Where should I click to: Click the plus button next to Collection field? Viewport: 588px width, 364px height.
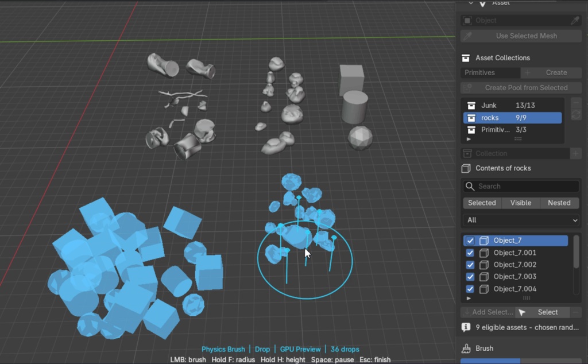[x=576, y=153]
